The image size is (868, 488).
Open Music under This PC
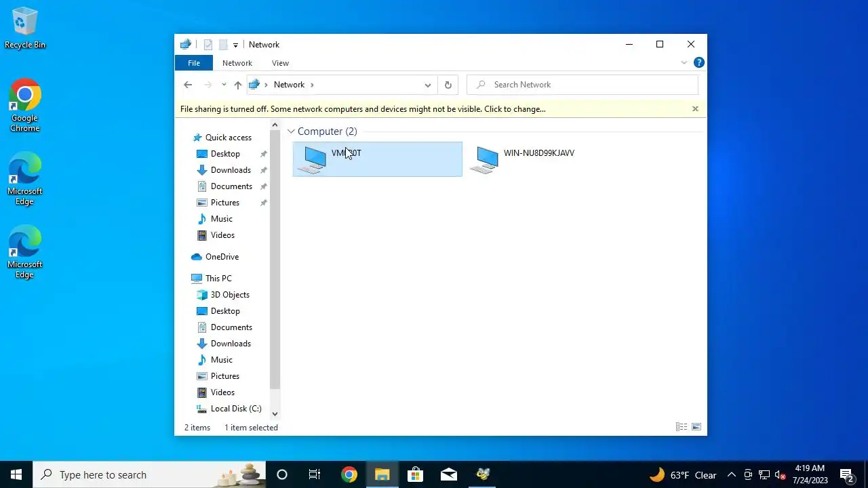(x=221, y=360)
